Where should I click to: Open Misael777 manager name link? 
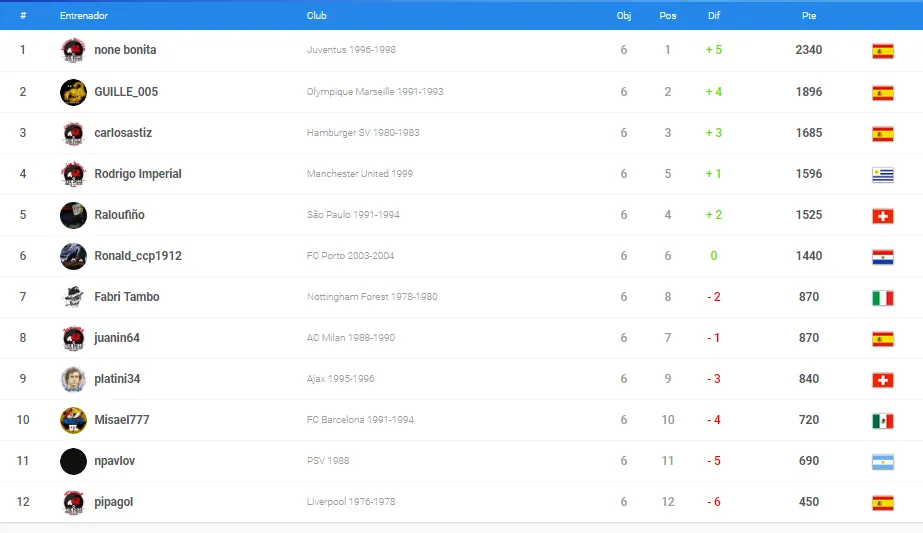(x=122, y=420)
